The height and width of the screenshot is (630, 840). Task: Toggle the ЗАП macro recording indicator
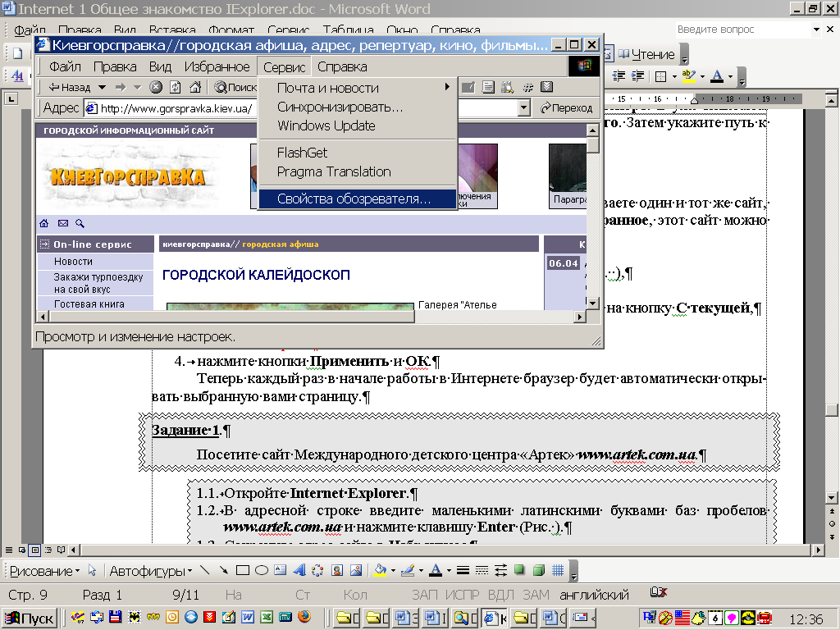[x=425, y=595]
